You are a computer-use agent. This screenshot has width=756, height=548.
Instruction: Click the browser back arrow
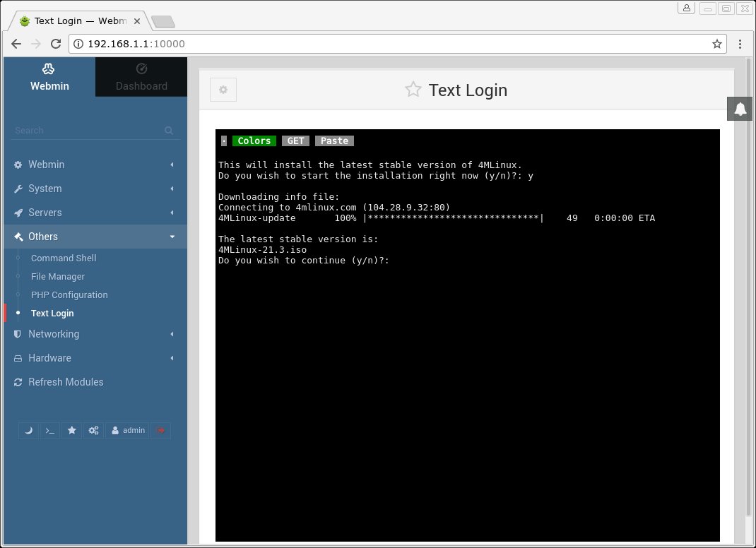click(x=16, y=44)
